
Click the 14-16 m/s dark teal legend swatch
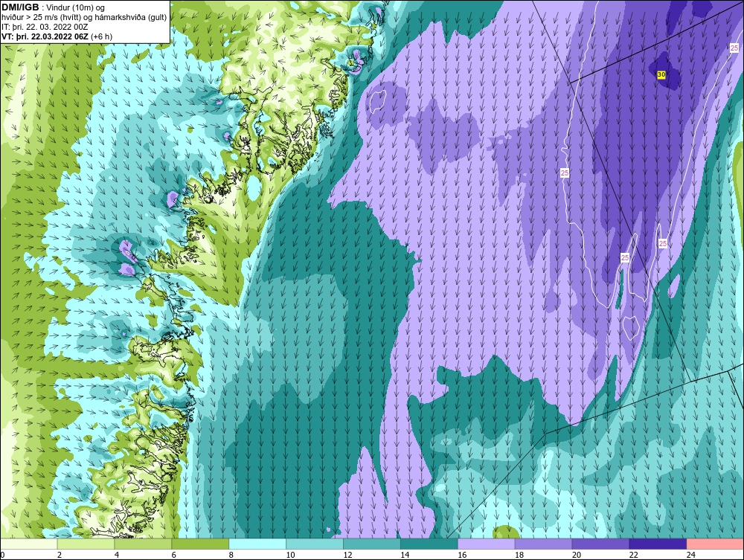click(429, 544)
